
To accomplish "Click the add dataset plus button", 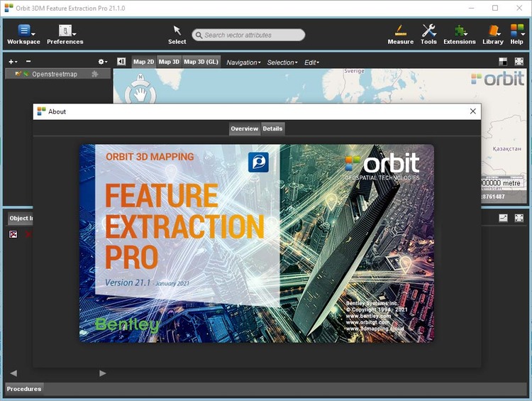I will pyautogui.click(x=12, y=62).
